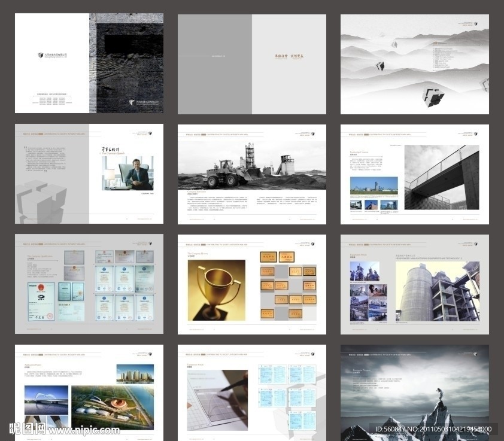The height and width of the screenshot is (441, 504).
Task: Click the small cube floating above the mountains
Action: pos(397,45)
